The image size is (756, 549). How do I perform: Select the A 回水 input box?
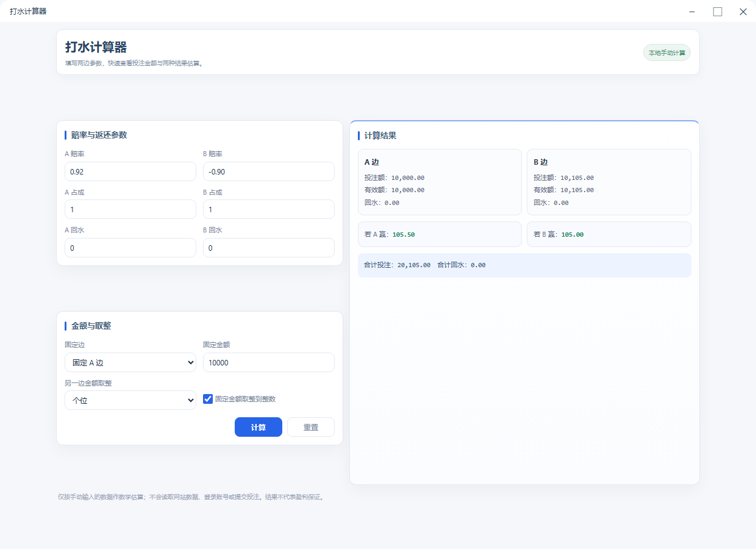point(130,248)
